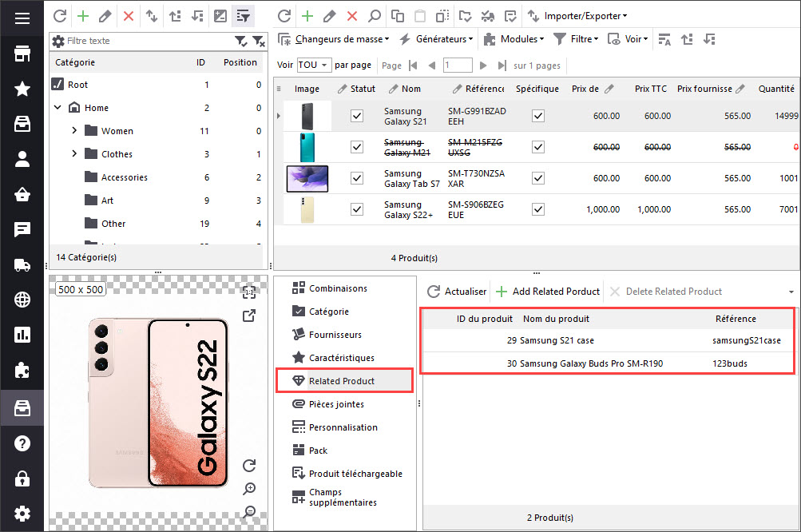Open Changeurs de masse dropdown

click(x=334, y=39)
